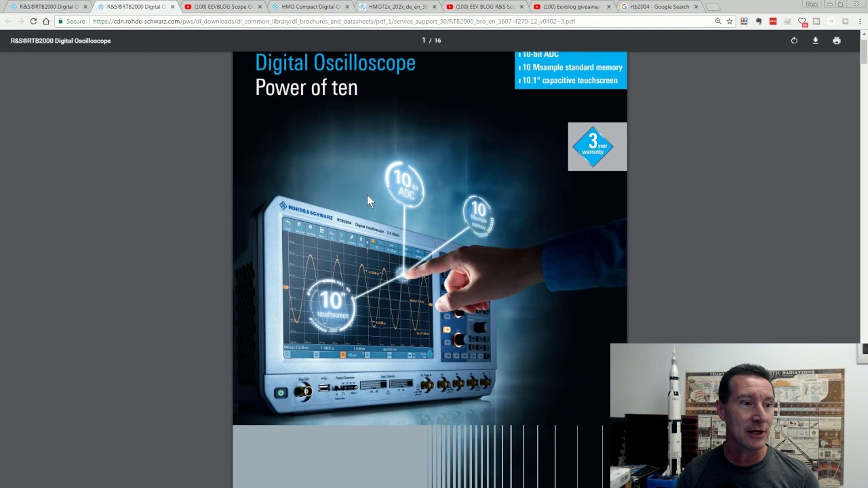Image resolution: width=868 pixels, height=488 pixels.
Task: Click the address bar URL
Action: 334,21
